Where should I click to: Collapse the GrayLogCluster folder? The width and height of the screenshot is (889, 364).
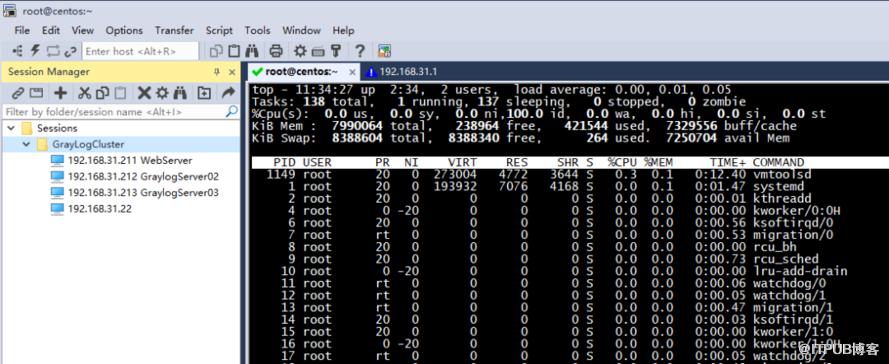point(26,145)
